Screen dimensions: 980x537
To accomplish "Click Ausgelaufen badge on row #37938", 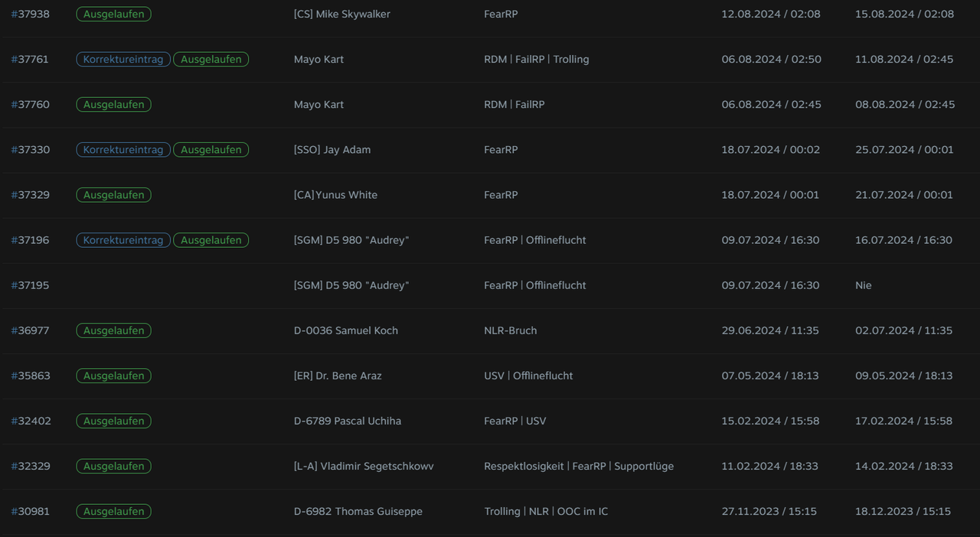I will click(113, 14).
